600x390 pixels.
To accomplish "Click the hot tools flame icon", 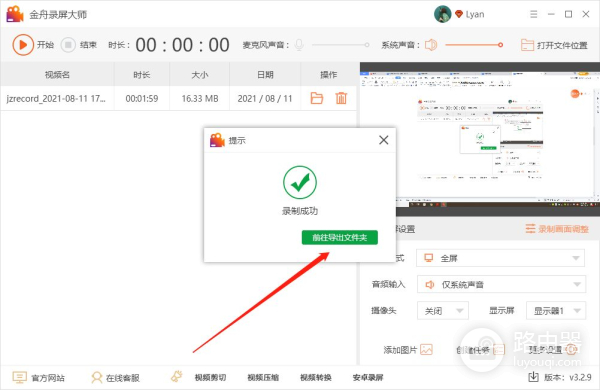I will tap(176, 377).
